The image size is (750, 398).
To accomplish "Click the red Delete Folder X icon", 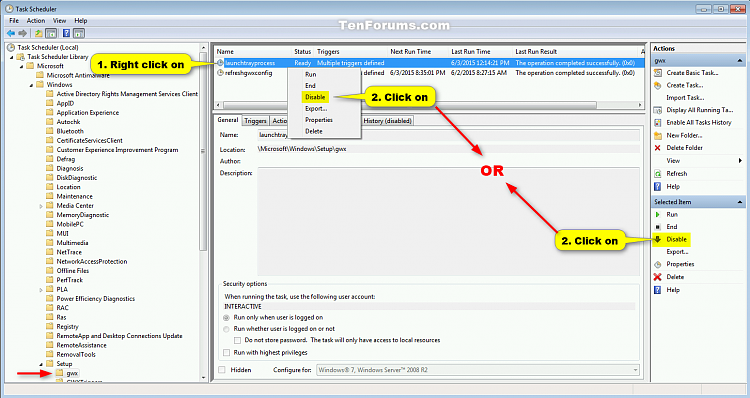I will [658, 148].
